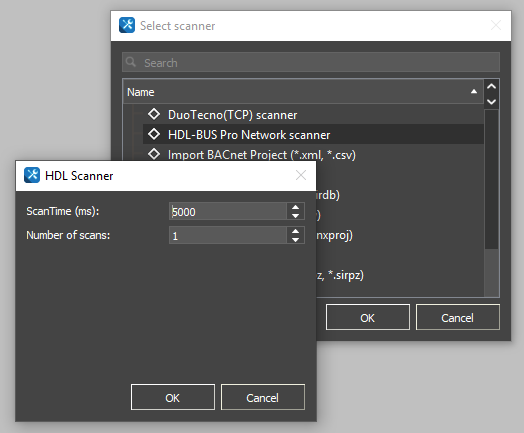Decrease Number of scans with down arrow
Image resolution: width=524 pixels, height=433 pixels.
pyautogui.click(x=295, y=240)
